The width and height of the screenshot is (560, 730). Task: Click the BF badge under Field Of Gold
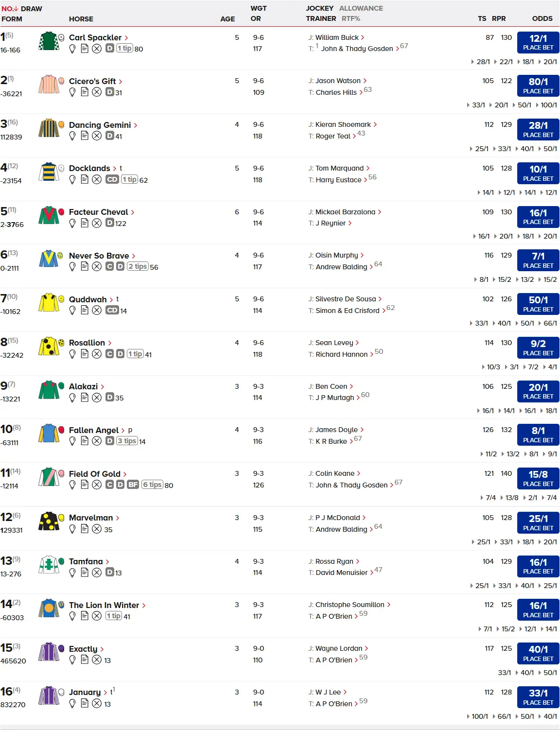(133, 485)
